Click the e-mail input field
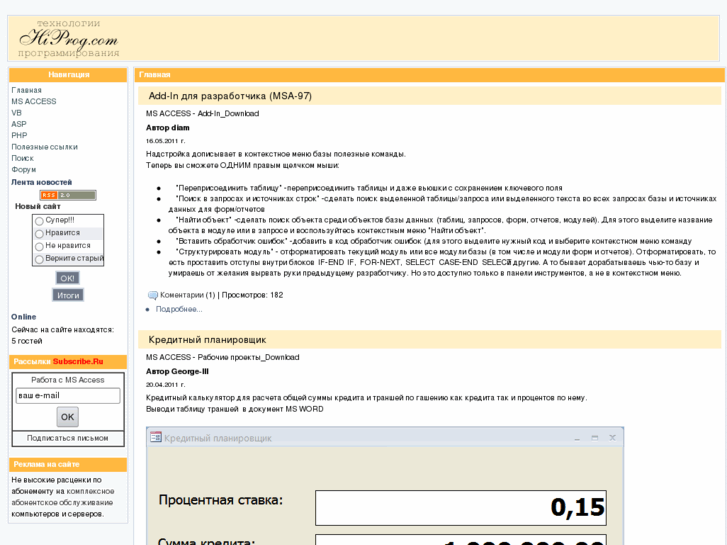727x545 pixels. 68,396
